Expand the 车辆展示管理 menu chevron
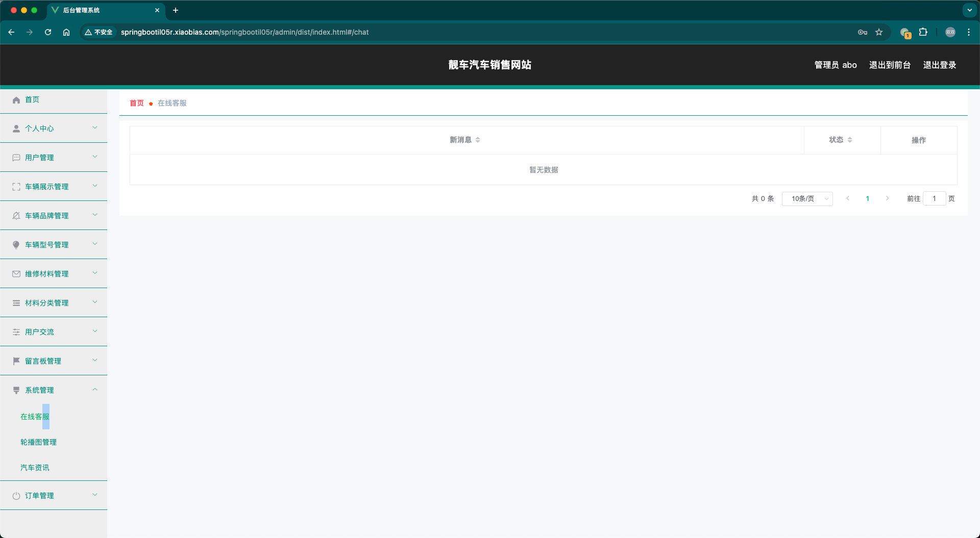Screen dimensions: 980x538 [x=95, y=186]
